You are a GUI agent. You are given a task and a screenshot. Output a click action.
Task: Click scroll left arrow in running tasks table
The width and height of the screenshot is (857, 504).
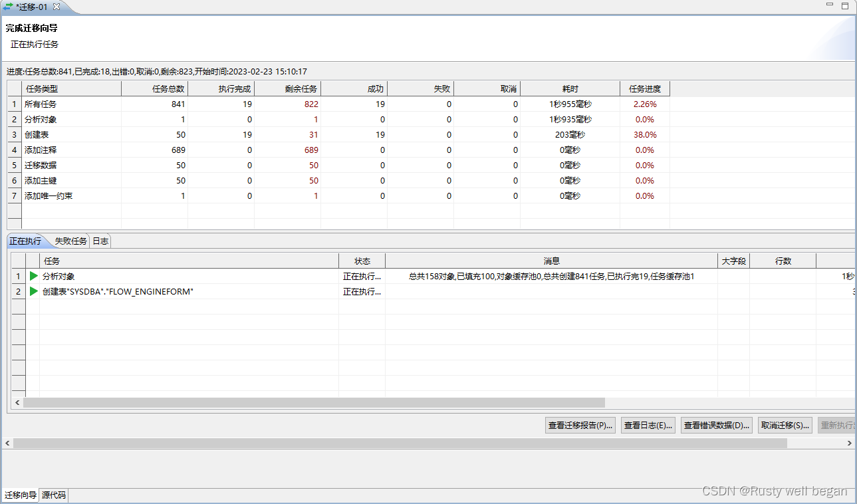[x=17, y=403]
